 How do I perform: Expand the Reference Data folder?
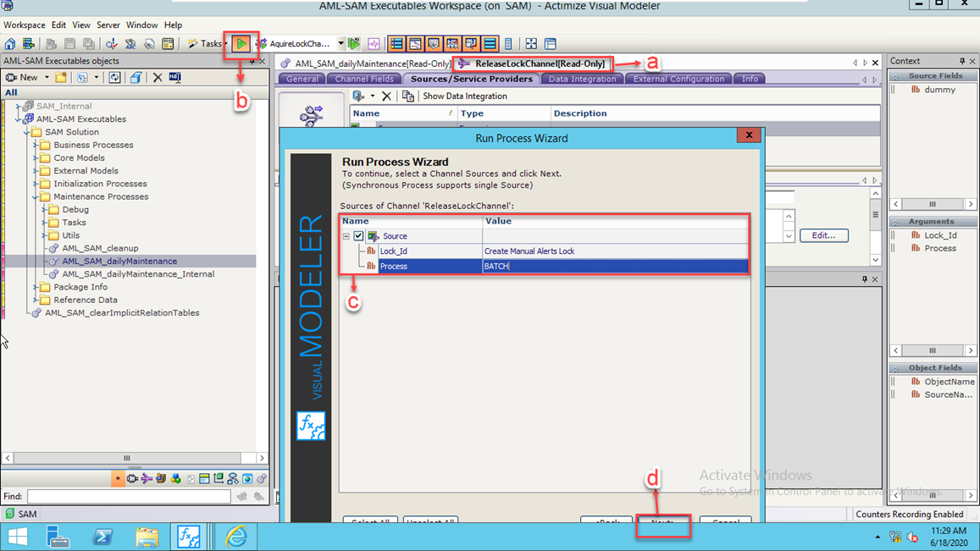36,300
